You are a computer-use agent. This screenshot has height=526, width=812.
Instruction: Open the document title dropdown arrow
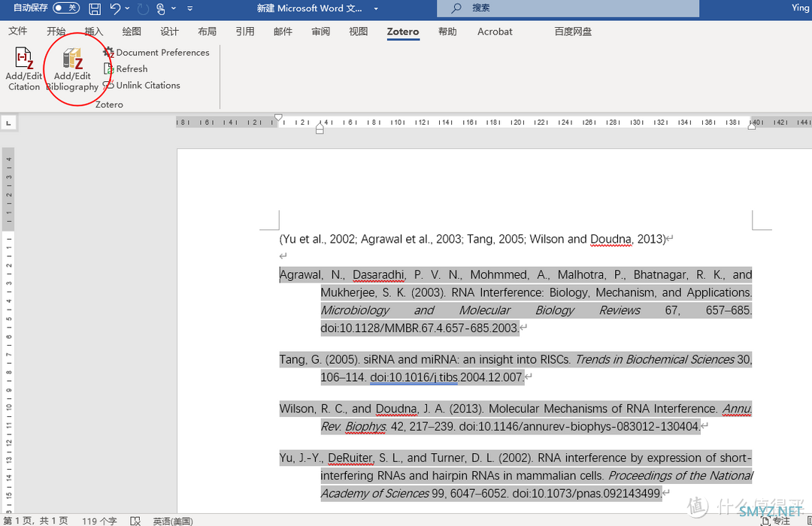click(376, 9)
